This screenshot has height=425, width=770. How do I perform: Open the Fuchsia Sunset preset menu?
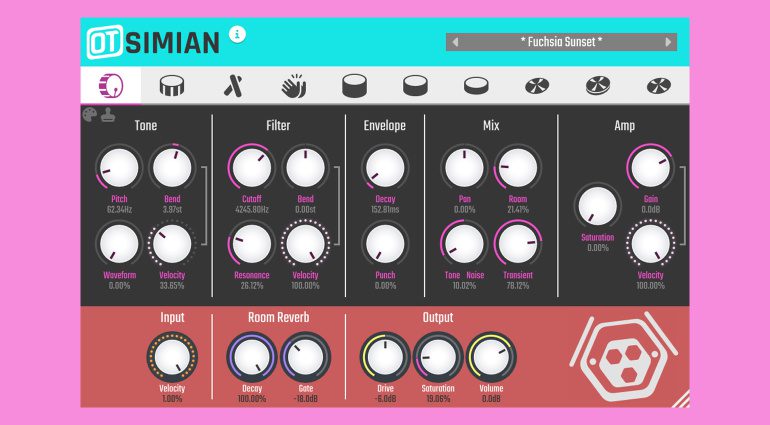(x=561, y=42)
